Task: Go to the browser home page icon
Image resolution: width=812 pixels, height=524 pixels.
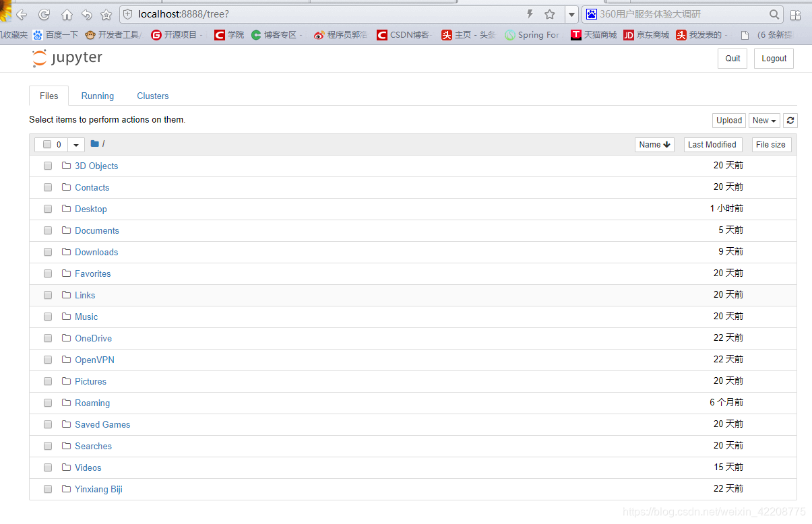Action: 67,15
